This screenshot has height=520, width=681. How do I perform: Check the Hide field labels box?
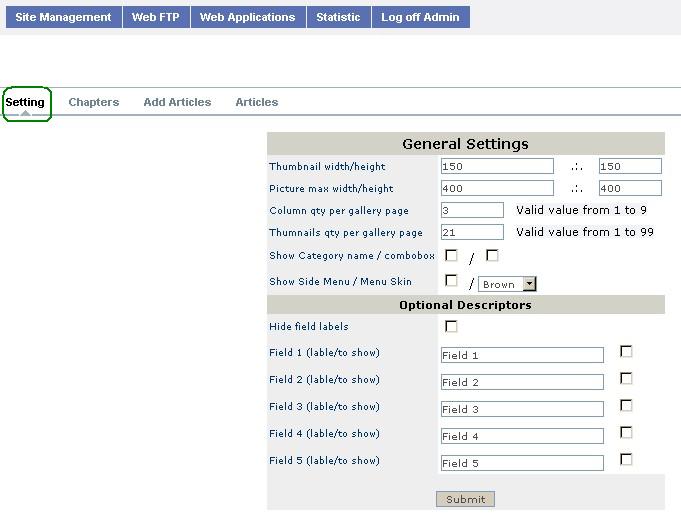tap(452, 327)
